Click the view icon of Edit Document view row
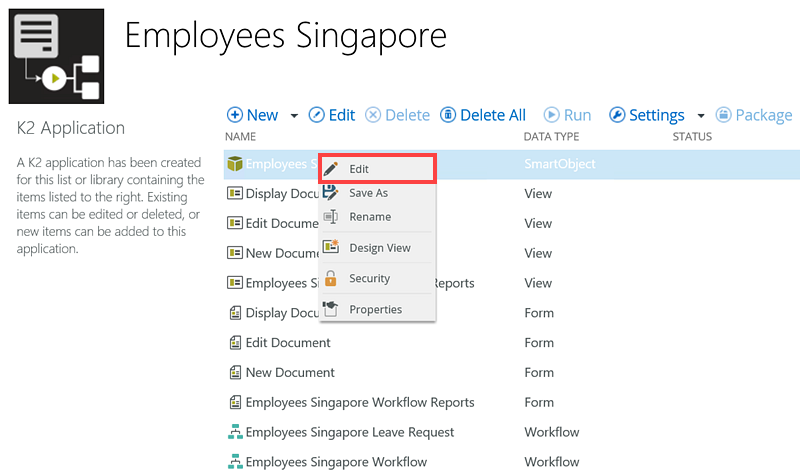The height and width of the screenshot is (476, 800). pyautogui.click(x=235, y=223)
